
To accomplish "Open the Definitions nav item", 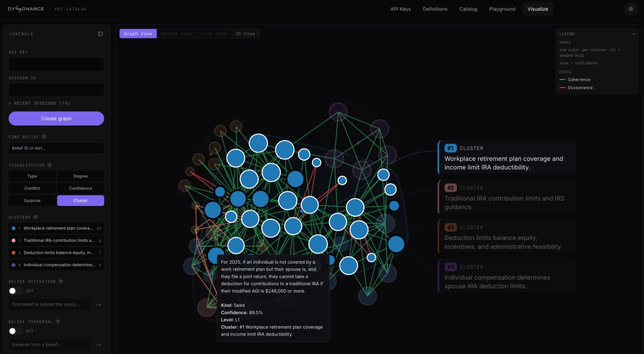I will (435, 9).
